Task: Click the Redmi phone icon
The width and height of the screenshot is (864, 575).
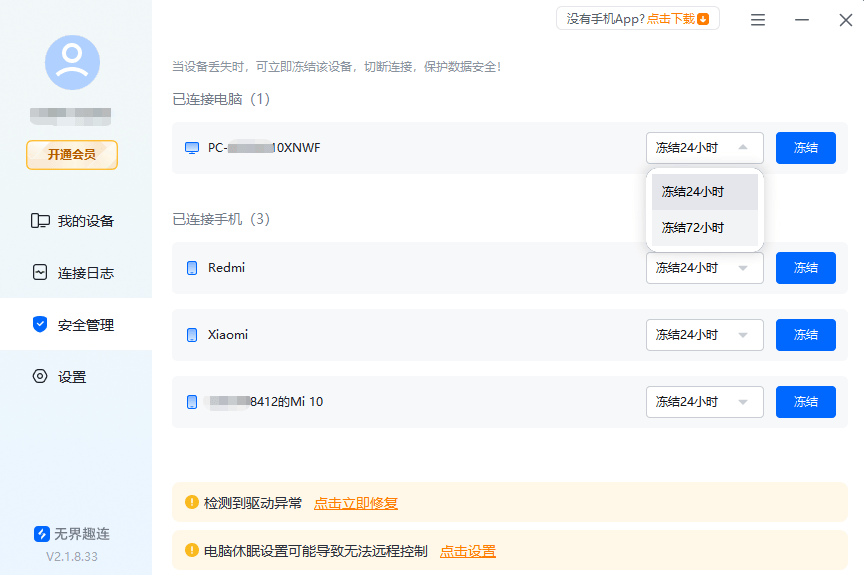Action: pyautogui.click(x=192, y=268)
